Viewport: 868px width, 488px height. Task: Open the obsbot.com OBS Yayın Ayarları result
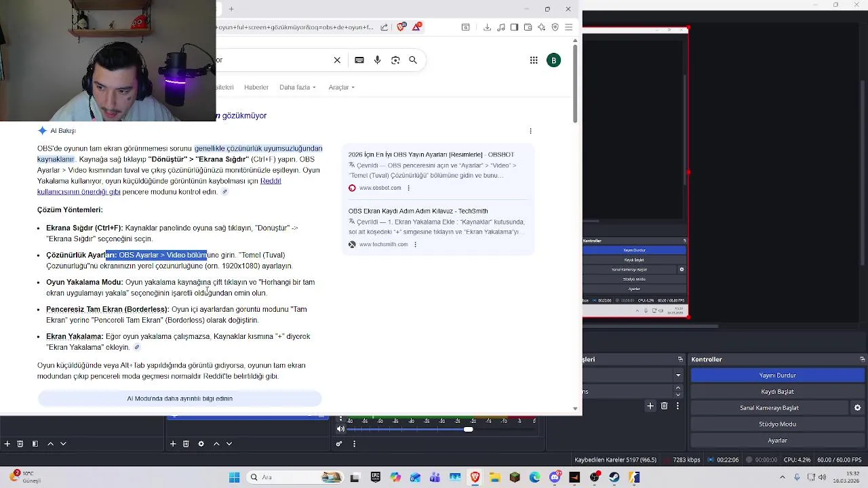[431, 155]
